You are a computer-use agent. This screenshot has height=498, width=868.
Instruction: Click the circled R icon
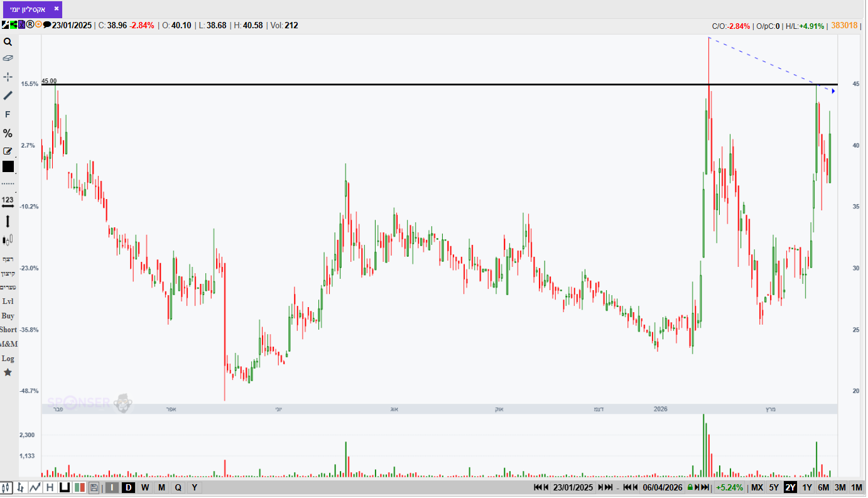point(30,25)
